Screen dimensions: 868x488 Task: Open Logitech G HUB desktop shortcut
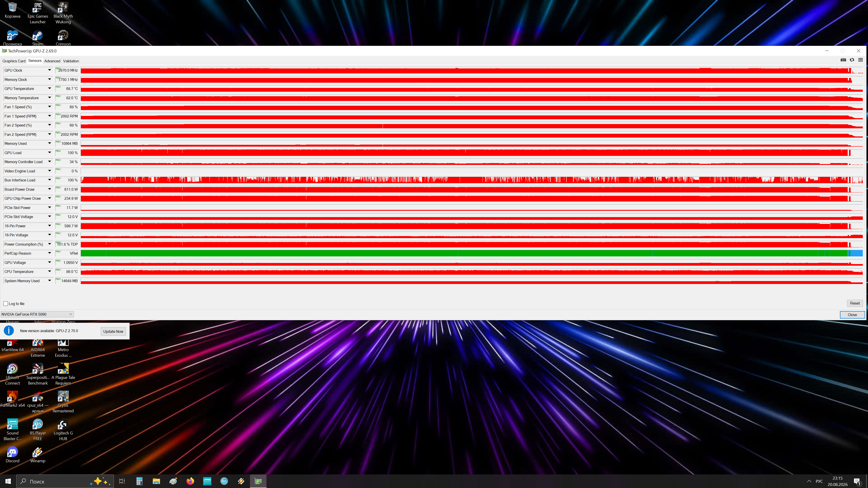point(63,429)
